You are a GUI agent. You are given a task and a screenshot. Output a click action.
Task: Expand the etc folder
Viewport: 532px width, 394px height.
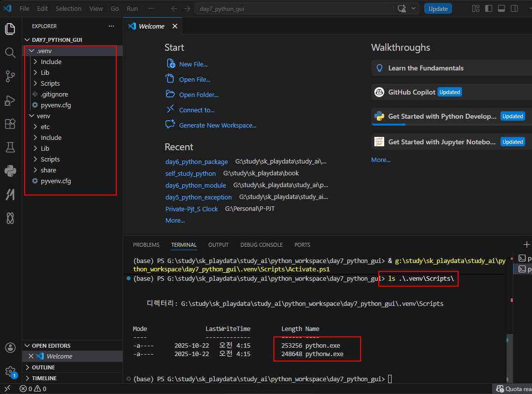pyautogui.click(x=35, y=127)
